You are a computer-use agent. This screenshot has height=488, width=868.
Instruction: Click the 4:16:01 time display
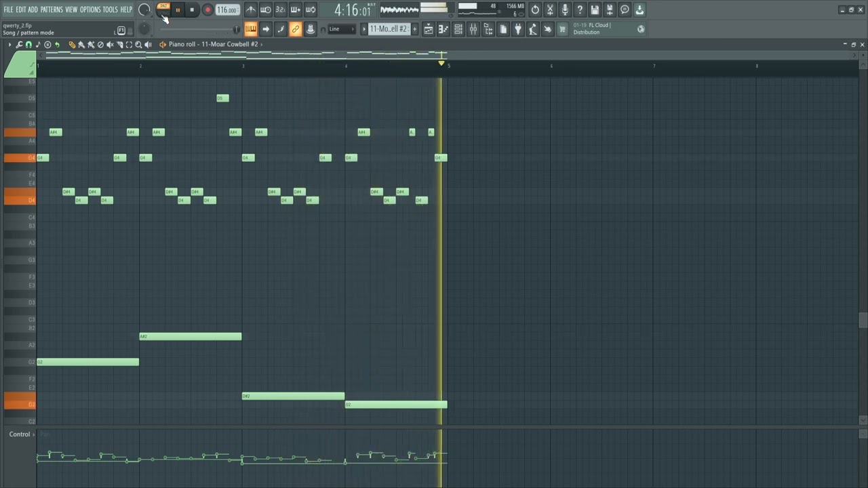pos(353,10)
